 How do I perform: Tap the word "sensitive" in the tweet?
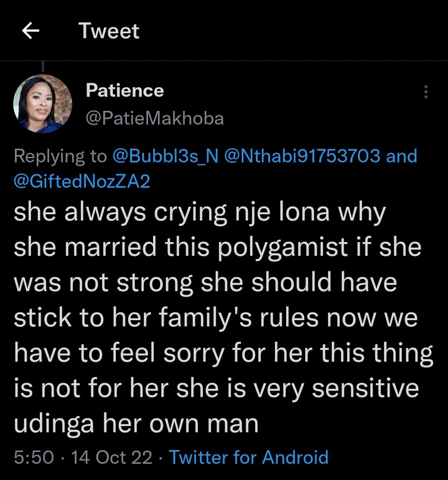(x=366, y=389)
